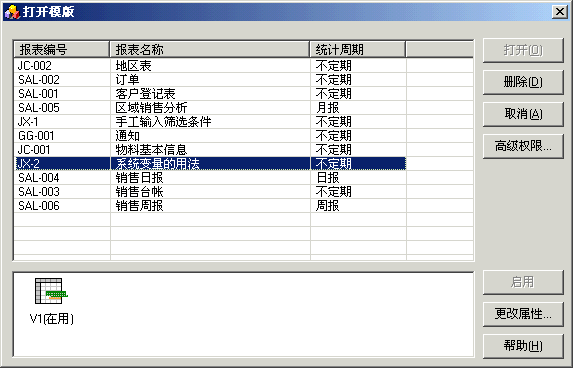
Task: Click 日报 period cell
Action: click(327, 178)
